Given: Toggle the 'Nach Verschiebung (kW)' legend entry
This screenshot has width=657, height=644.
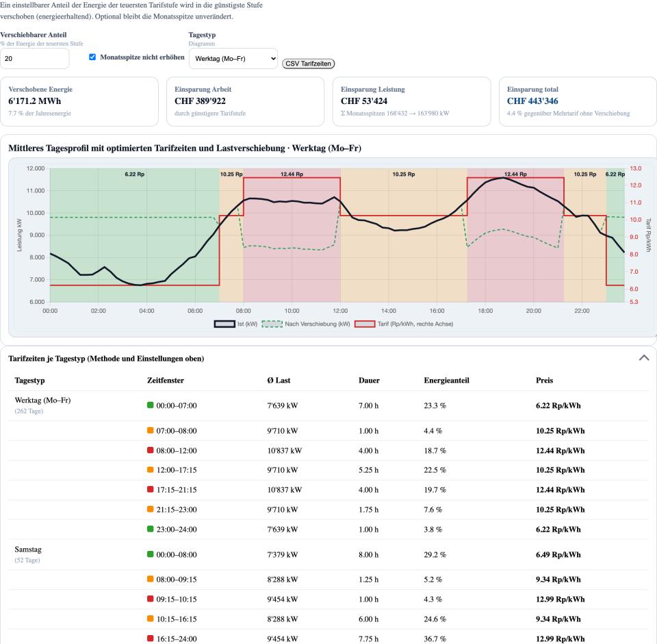Looking at the screenshot, I should click(306, 324).
